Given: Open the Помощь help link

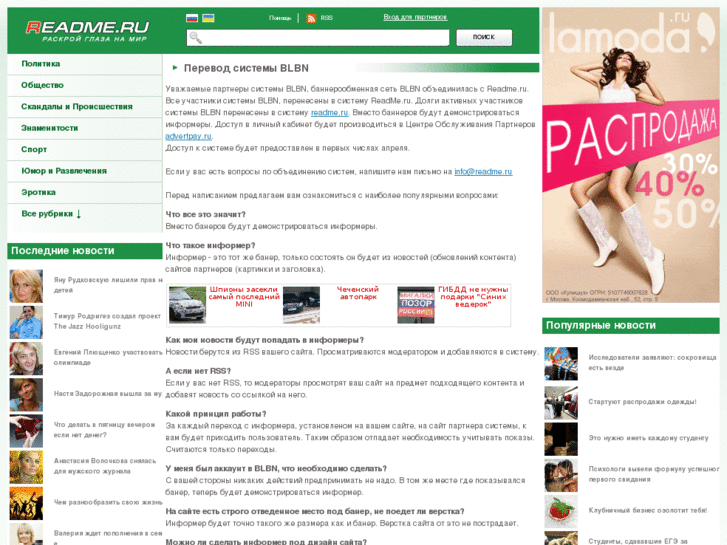Looking at the screenshot, I should click(280, 18).
